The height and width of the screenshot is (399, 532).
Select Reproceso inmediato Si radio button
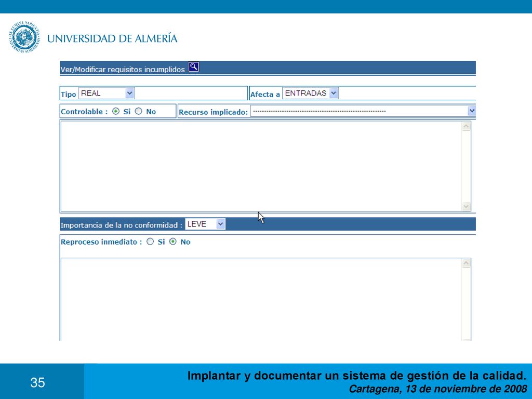pyautogui.click(x=150, y=242)
